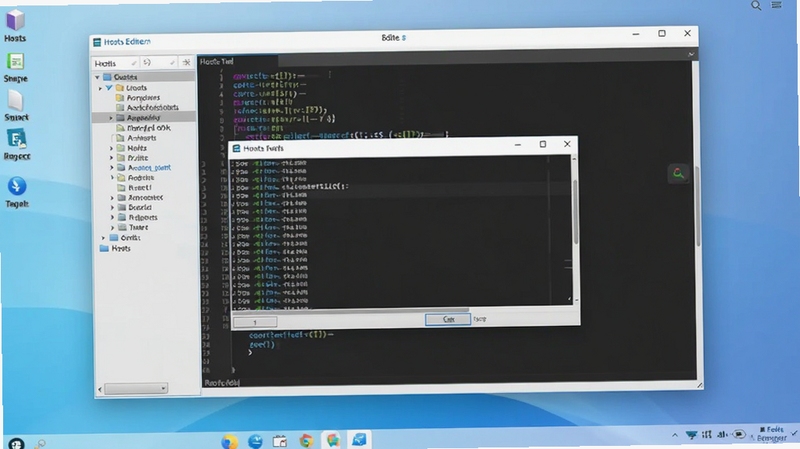The image size is (800, 449).
Task: Click the status bar text at editor bottom
Action: tap(221, 383)
